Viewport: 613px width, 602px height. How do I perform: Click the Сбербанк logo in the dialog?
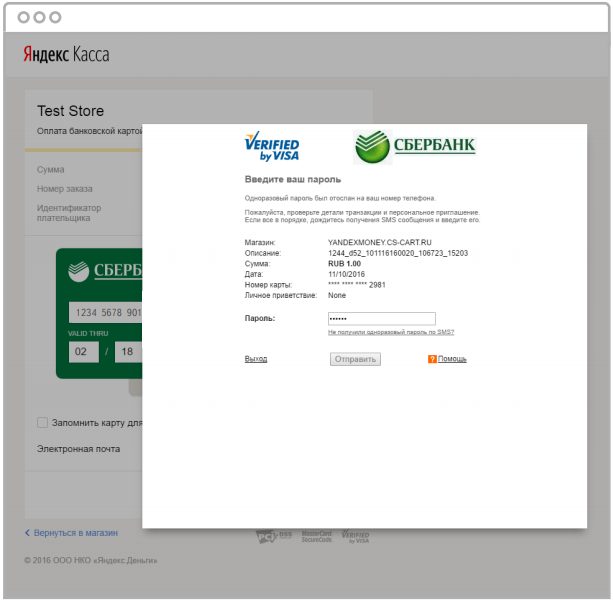pos(414,147)
